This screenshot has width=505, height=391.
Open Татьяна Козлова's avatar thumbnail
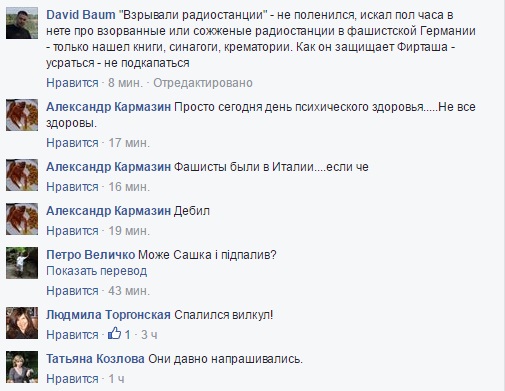tap(22, 367)
